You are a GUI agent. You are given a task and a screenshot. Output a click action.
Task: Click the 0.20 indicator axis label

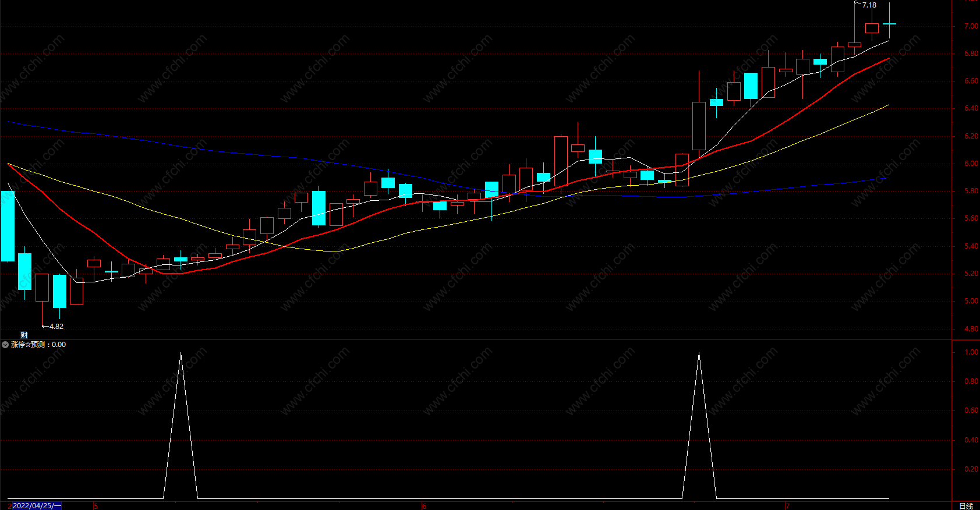point(971,469)
